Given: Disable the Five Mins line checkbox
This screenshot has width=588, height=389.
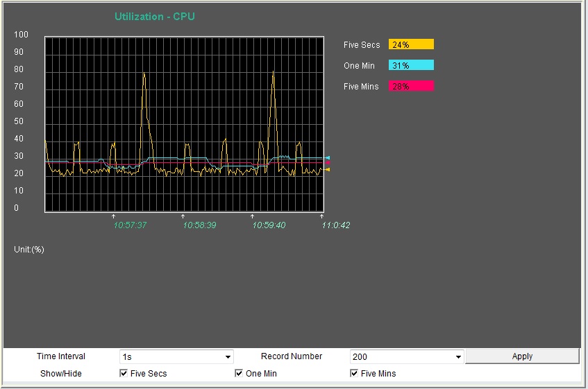Looking at the screenshot, I should click(354, 374).
